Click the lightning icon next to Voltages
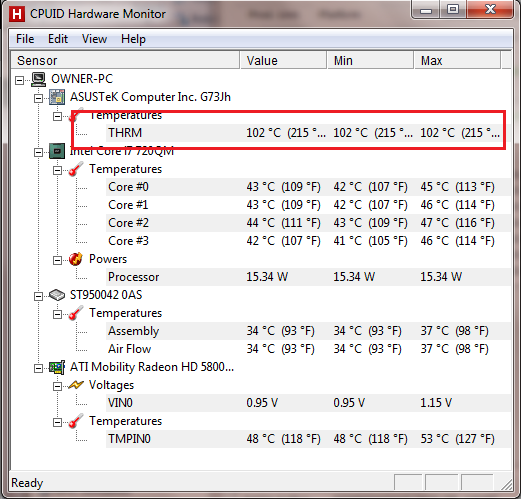 point(76,385)
